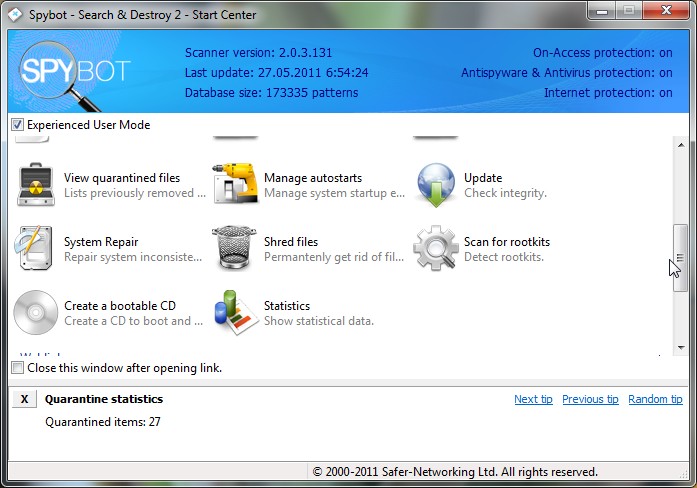
Task: Click the Update label text
Action: 483,178
